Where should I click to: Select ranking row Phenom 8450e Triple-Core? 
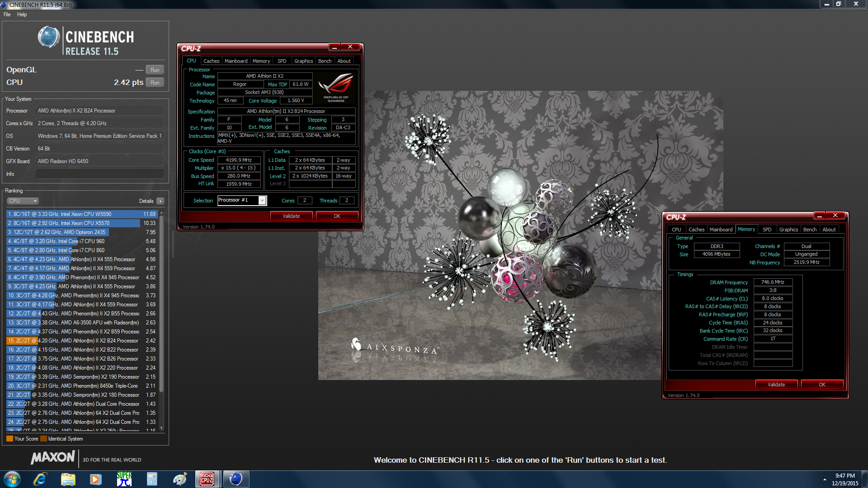pyautogui.click(x=82, y=386)
